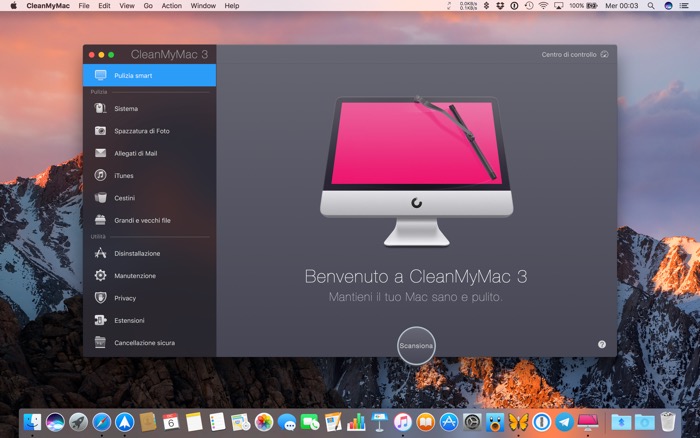Open iBooks in the Dock
This screenshot has height=438, width=700.
[x=426, y=422]
